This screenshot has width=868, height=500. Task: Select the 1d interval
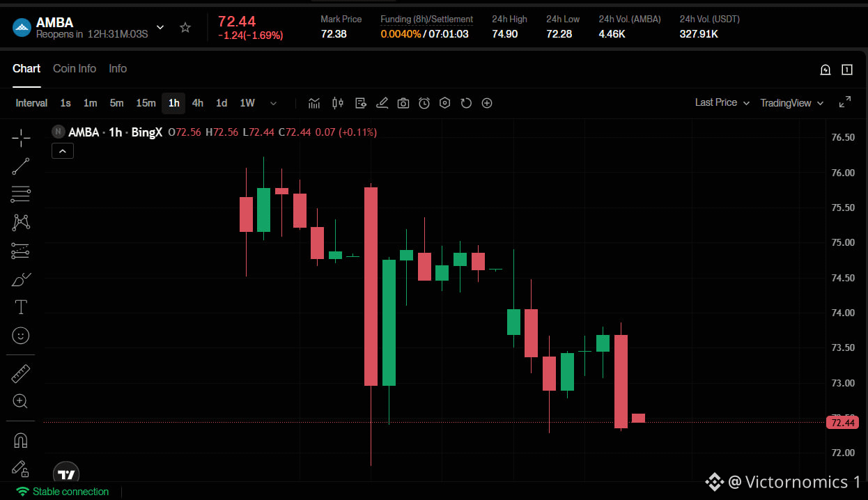(222, 103)
